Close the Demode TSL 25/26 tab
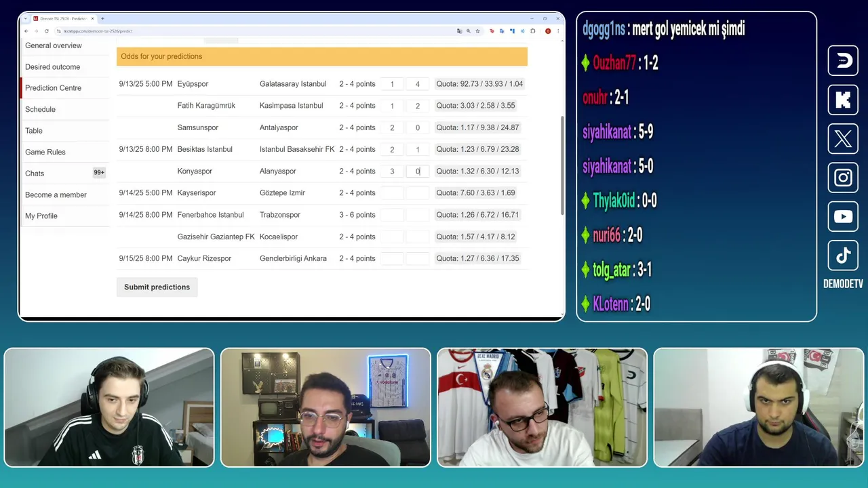 tap(93, 19)
